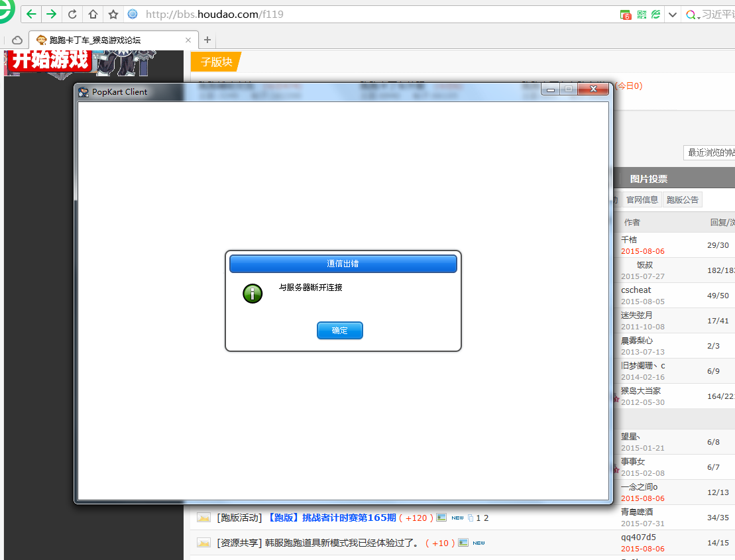Click the search engine magnifier icon
Viewport: 735px width, 560px height.
coord(691,15)
